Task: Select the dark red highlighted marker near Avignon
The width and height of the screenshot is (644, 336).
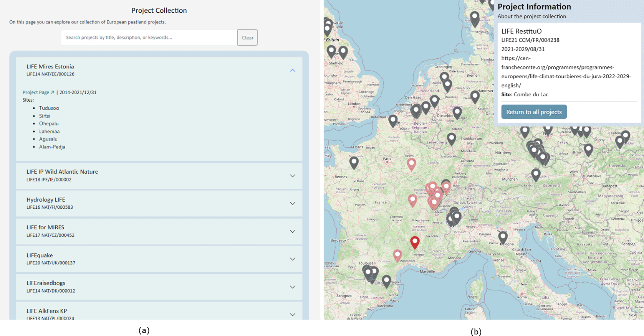Action: pos(415,242)
